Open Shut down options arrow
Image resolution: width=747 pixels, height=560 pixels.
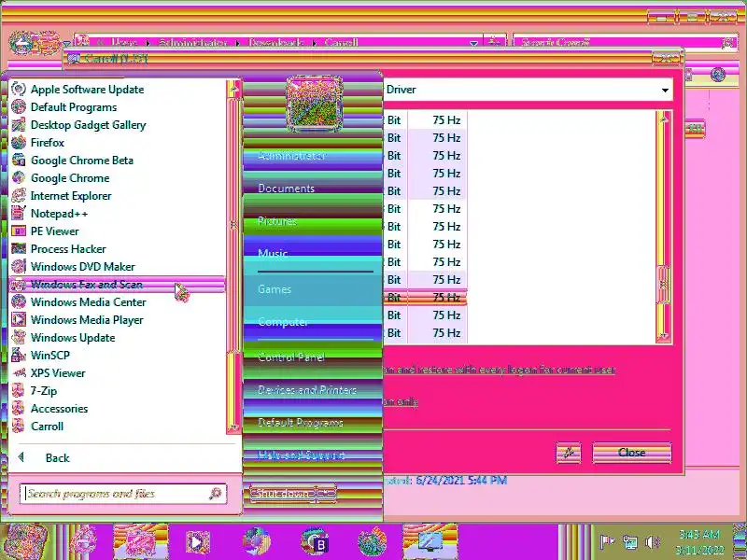point(326,494)
